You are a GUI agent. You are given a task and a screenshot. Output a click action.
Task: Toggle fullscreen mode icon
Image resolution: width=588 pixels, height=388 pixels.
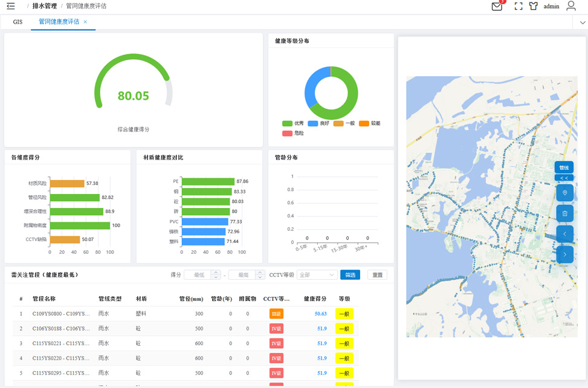click(519, 6)
